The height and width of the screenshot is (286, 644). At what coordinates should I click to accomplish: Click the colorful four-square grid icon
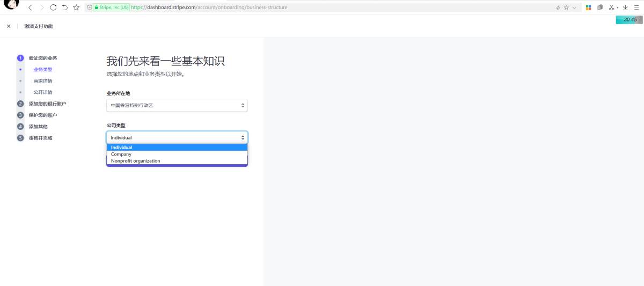pos(588,8)
